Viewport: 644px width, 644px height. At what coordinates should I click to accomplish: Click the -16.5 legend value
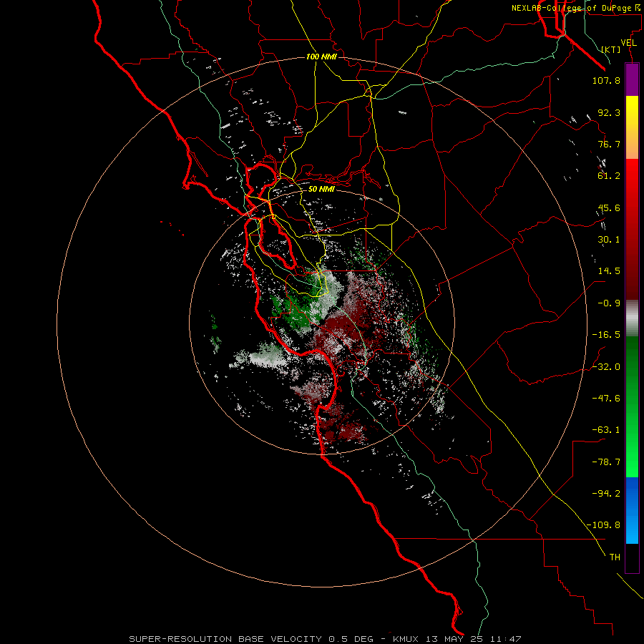pyautogui.click(x=606, y=335)
